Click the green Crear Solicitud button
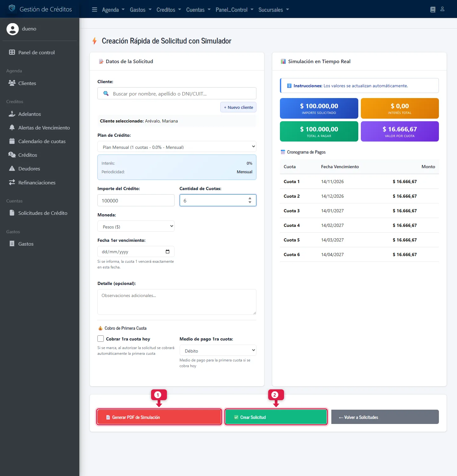The image size is (457, 476). [x=276, y=417]
